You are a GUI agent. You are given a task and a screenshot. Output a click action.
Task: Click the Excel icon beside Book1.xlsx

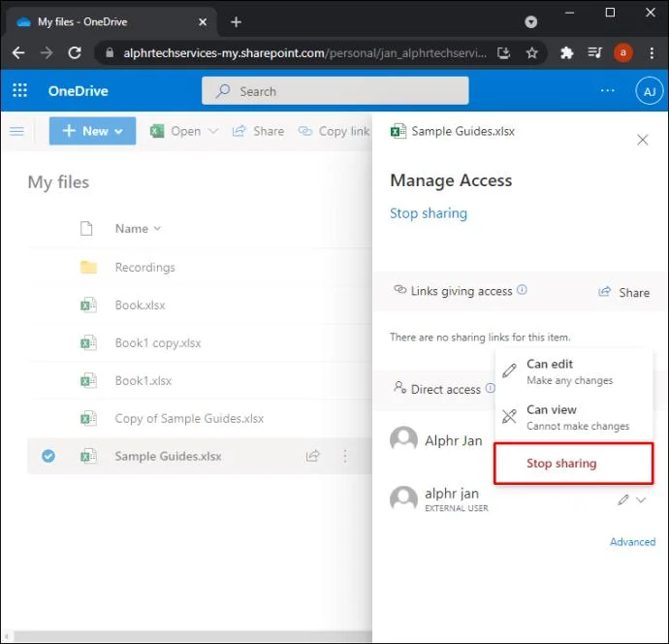(88, 381)
